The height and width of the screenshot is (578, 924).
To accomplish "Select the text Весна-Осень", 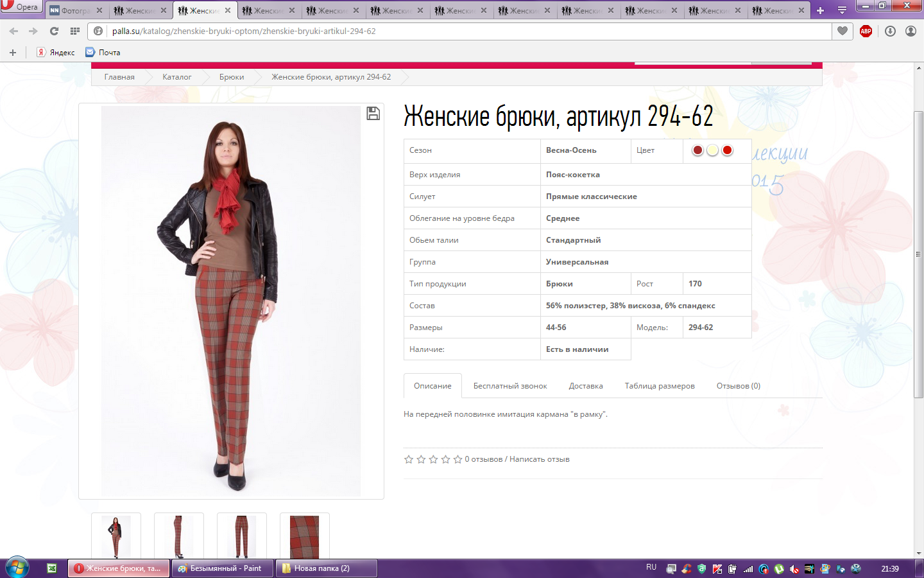I will (x=571, y=150).
